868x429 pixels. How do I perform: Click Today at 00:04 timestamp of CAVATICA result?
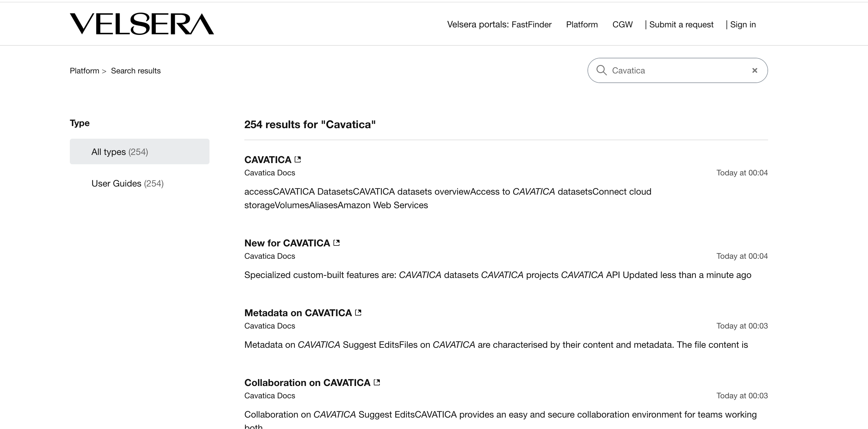(x=742, y=173)
